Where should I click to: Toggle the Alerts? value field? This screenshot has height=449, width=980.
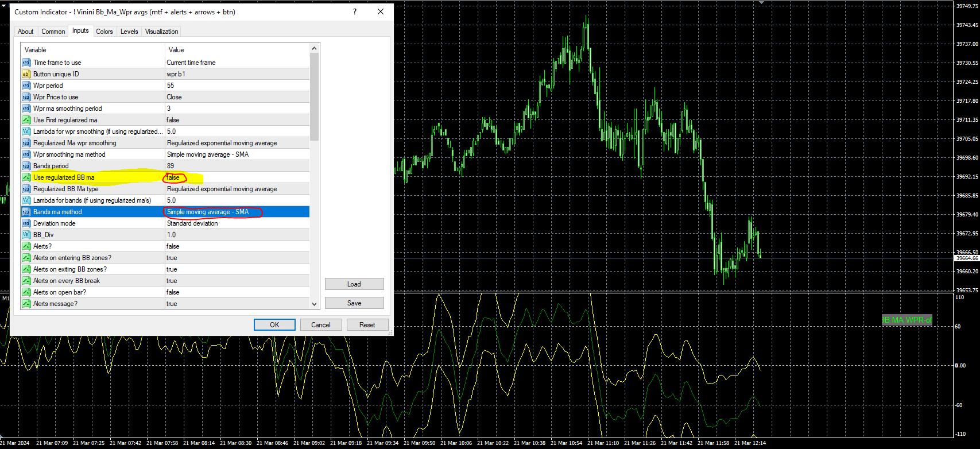coord(237,246)
